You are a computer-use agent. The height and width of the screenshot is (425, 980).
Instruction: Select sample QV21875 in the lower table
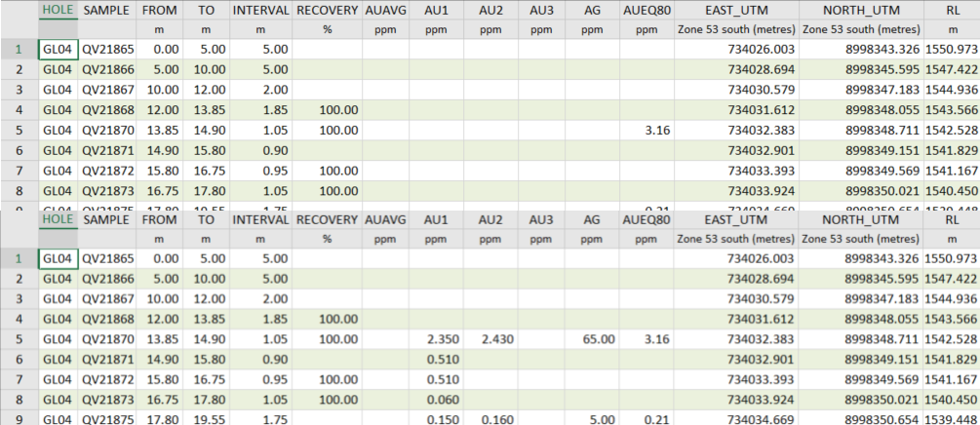(108, 418)
